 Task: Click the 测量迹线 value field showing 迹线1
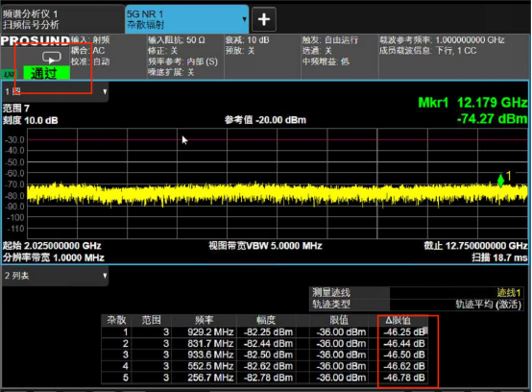click(x=456, y=292)
